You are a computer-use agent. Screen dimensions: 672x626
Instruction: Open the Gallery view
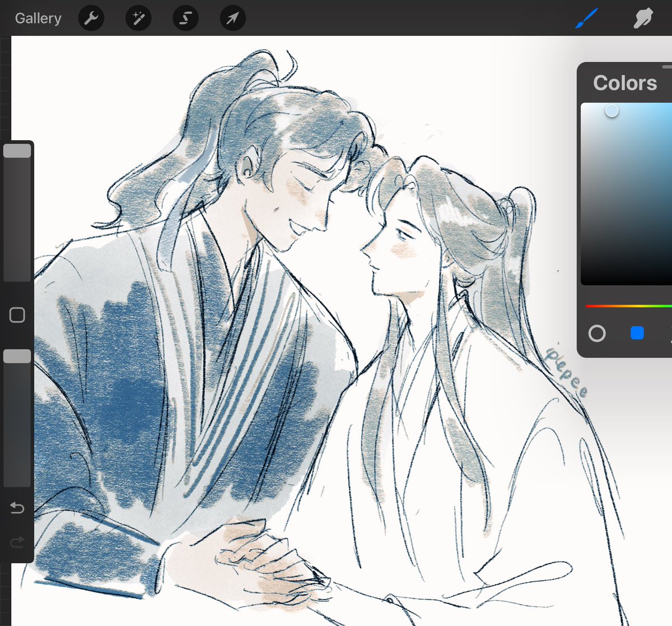coord(38,18)
